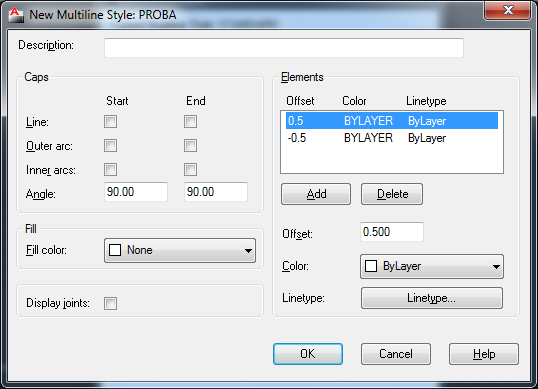This screenshot has width=538, height=389.
Task: Open the Linetype... selection button
Action: point(432,298)
